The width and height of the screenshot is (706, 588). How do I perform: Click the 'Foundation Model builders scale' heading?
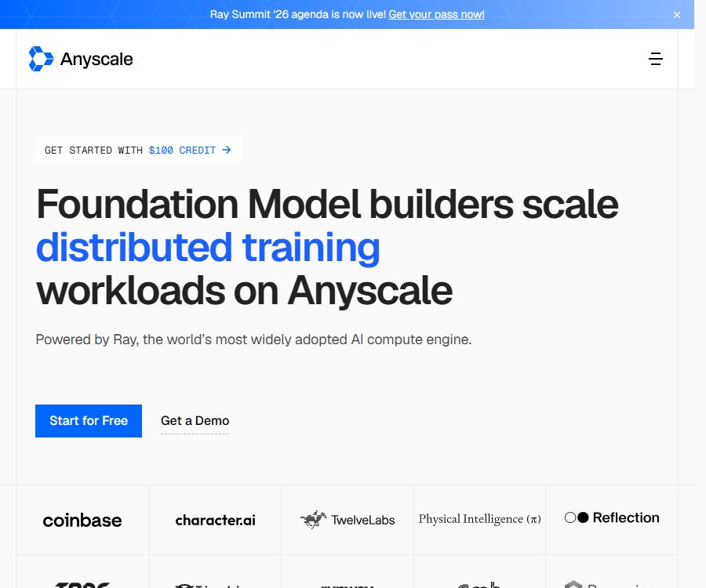327,205
